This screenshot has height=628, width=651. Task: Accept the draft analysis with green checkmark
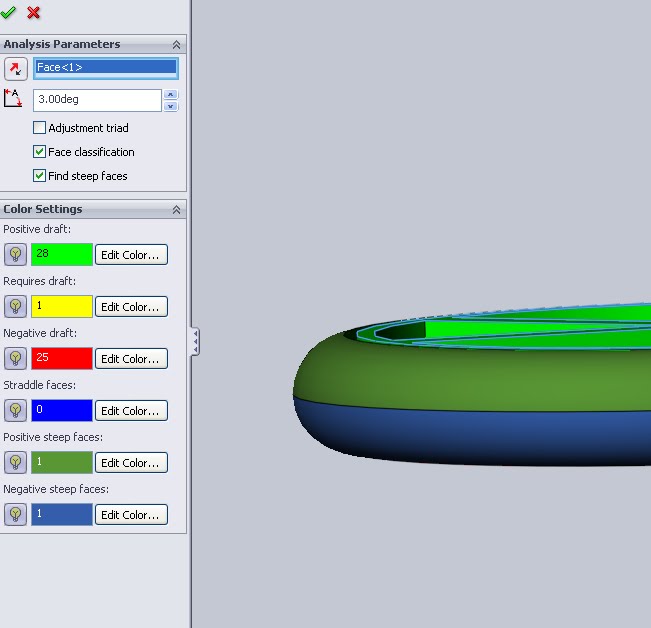click(x=8, y=12)
